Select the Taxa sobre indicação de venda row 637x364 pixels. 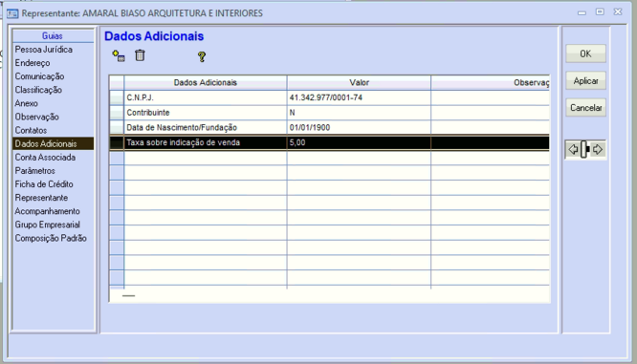(329, 142)
